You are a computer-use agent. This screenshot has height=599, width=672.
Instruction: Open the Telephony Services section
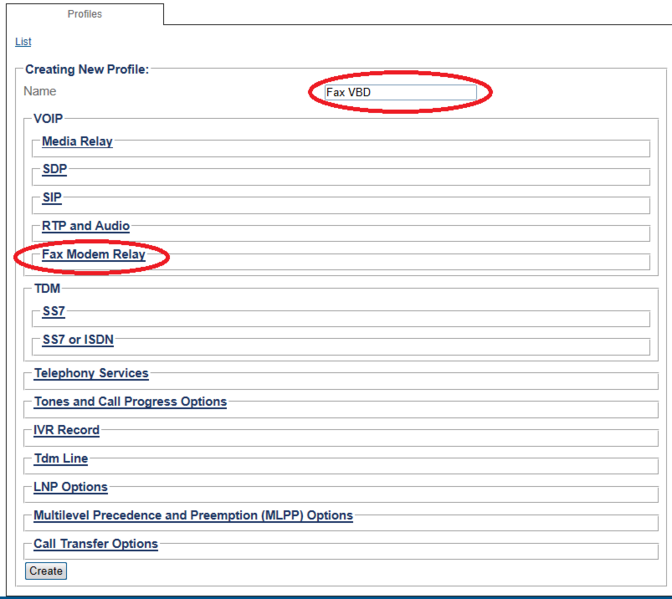click(91, 373)
